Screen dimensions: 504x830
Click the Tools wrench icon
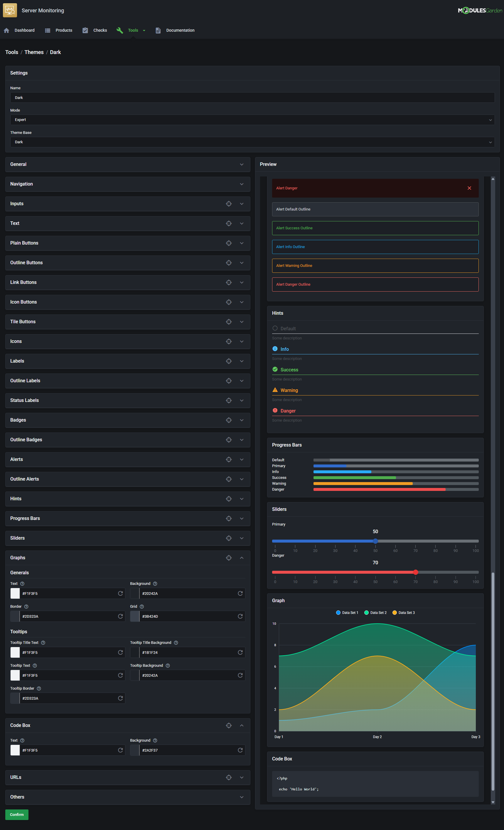click(119, 30)
